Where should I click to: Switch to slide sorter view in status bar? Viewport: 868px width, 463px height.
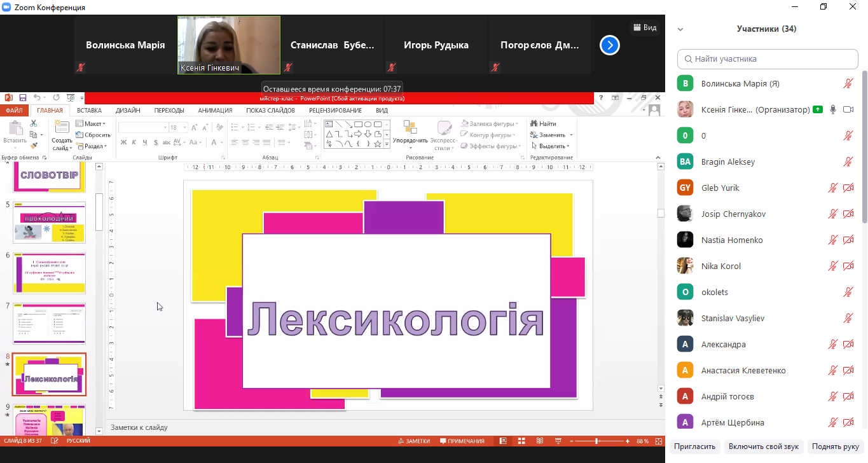pyautogui.click(x=521, y=441)
